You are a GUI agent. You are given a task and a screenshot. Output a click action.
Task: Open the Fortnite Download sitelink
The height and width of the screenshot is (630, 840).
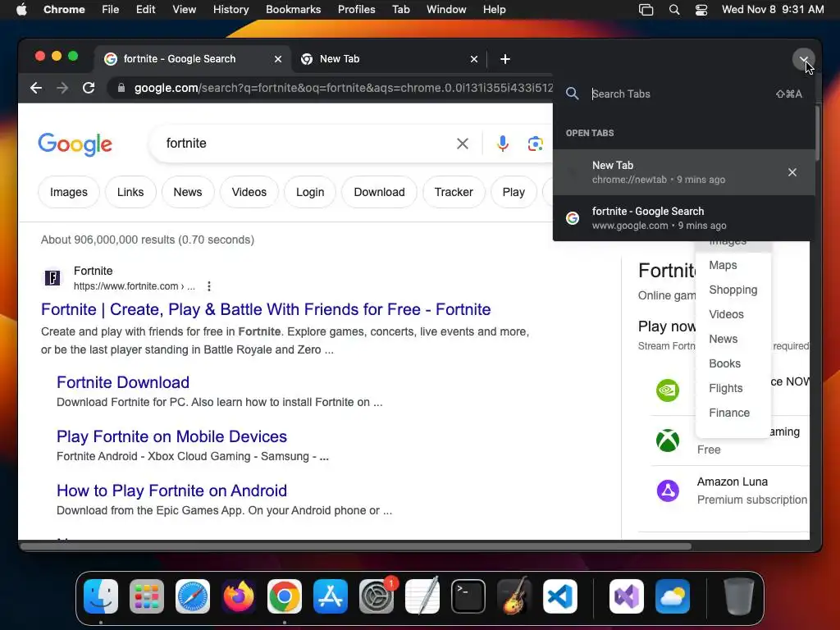pos(123,382)
